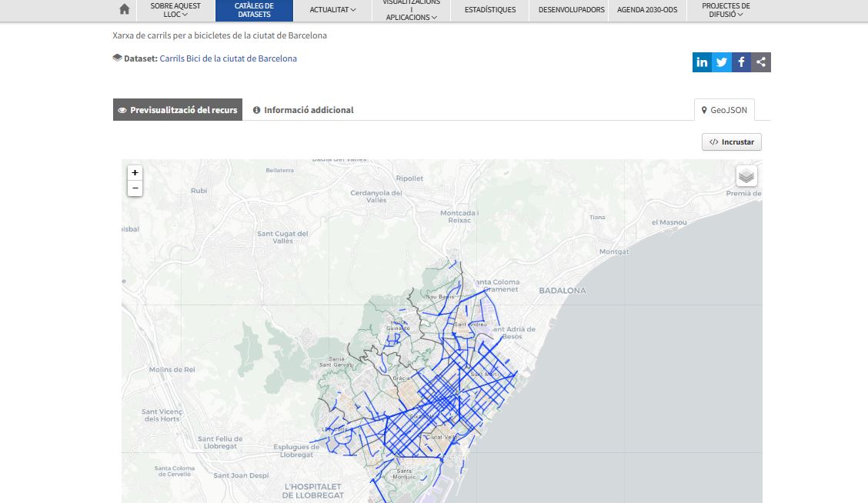This screenshot has width=868, height=503.
Task: Navigate to the ESTADÍSTIQUES section
Action: (x=489, y=10)
